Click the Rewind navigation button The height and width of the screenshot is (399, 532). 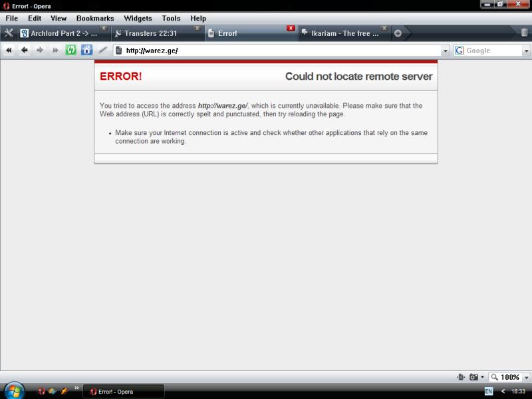coord(9,51)
